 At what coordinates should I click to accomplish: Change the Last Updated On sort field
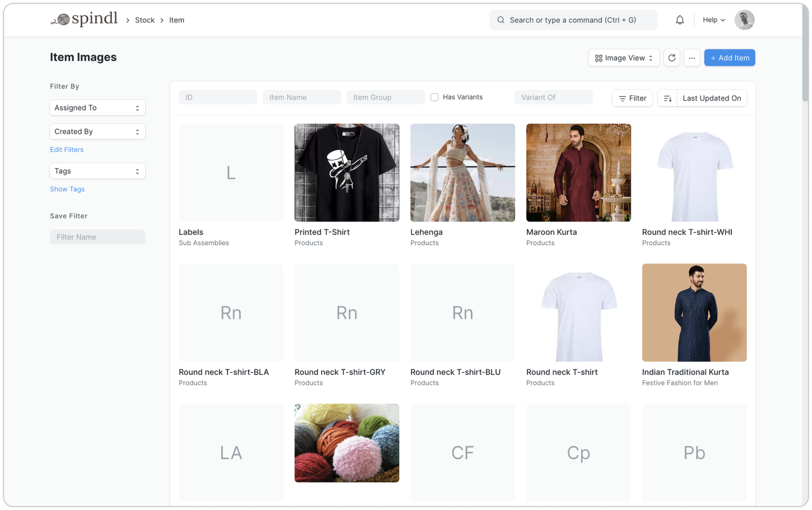712,98
